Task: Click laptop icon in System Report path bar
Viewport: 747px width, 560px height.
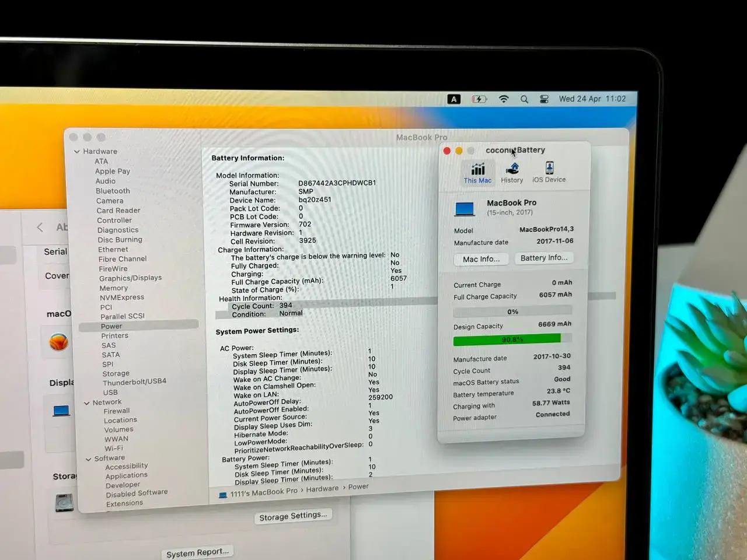Action: click(222, 495)
